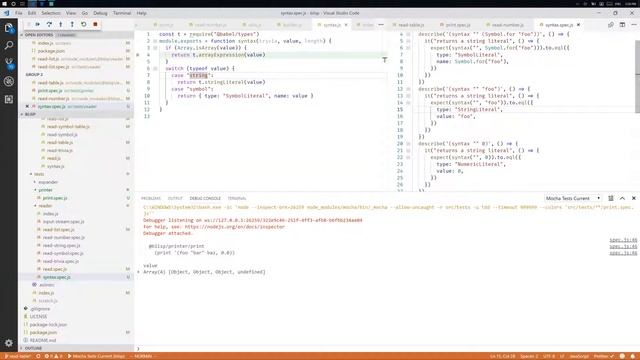
Task: Click the debug console input field
Action: pyautogui.click(x=388, y=349)
